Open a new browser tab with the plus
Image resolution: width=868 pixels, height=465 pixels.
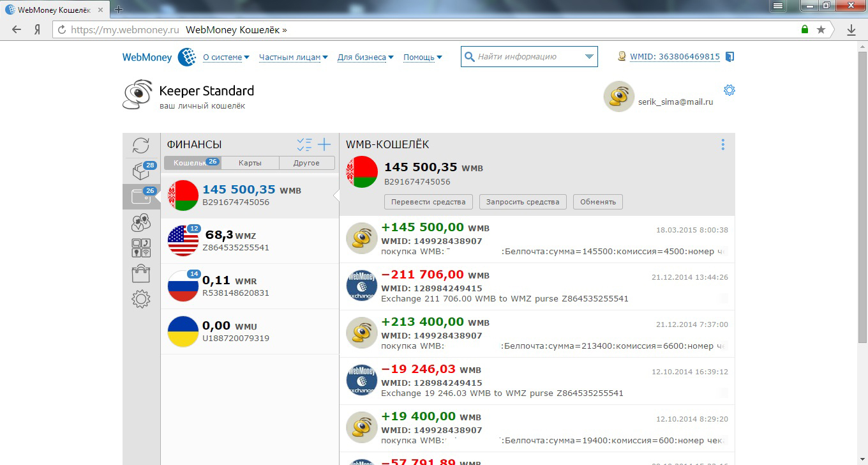tap(119, 9)
